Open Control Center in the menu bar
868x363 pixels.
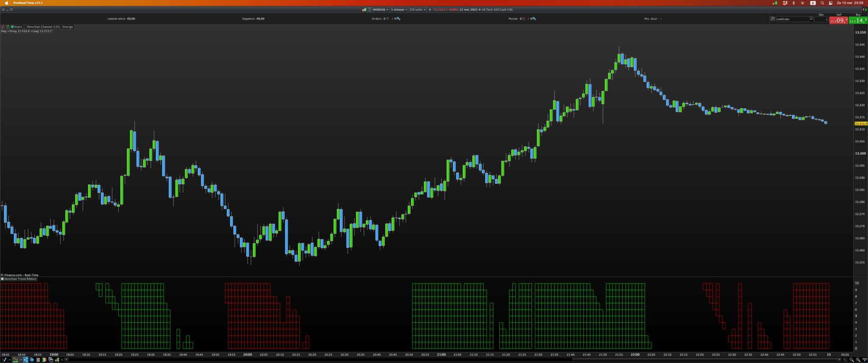[x=831, y=3]
